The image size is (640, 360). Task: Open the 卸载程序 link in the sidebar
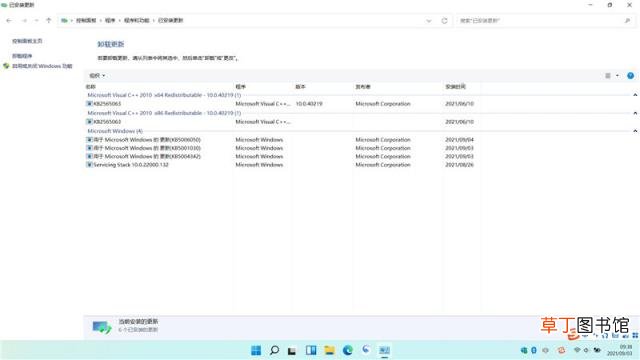pyautogui.click(x=22, y=56)
